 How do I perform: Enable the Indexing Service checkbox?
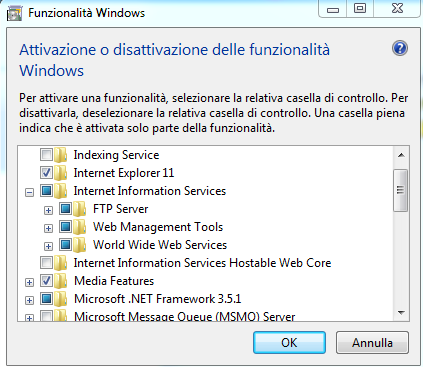[x=46, y=155]
